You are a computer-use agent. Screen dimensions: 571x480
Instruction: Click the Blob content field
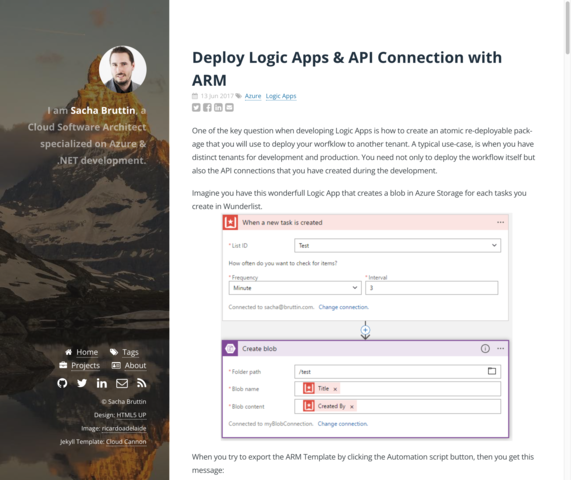click(x=397, y=406)
